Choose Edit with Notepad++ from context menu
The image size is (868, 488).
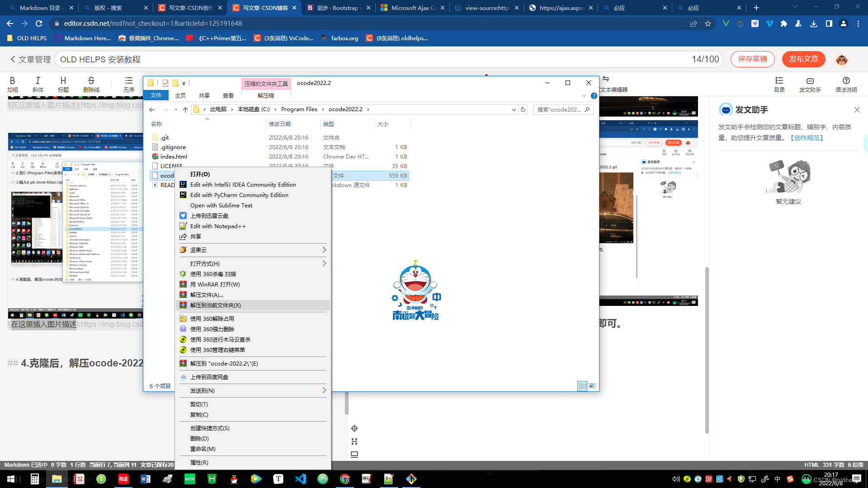point(217,226)
